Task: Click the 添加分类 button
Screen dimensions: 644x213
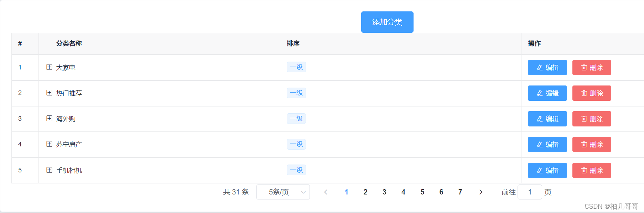Action: point(387,22)
